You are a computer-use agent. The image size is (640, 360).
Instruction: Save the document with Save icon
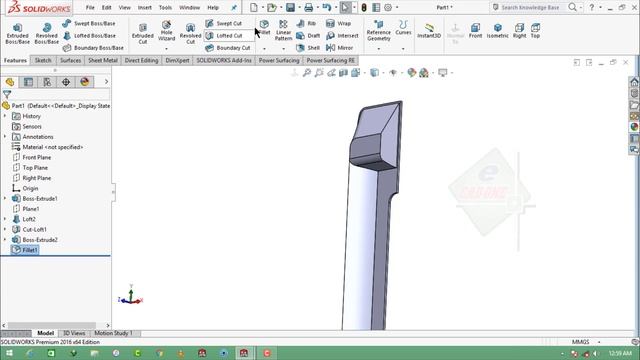290,7
